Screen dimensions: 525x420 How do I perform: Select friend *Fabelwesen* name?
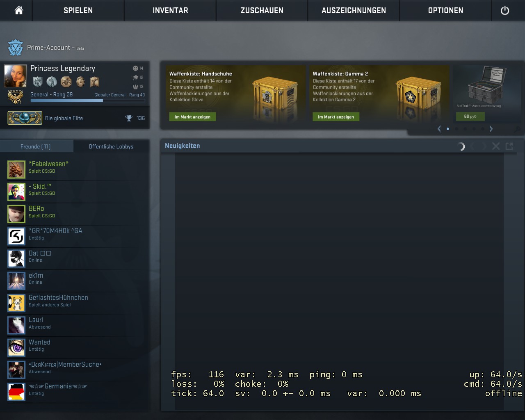pyautogui.click(x=48, y=164)
